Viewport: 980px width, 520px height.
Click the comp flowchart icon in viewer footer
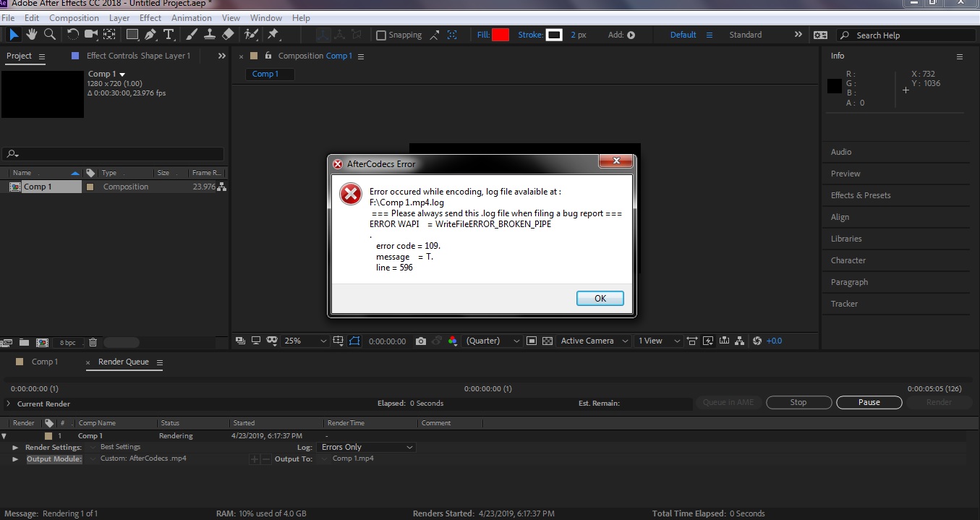(740, 341)
